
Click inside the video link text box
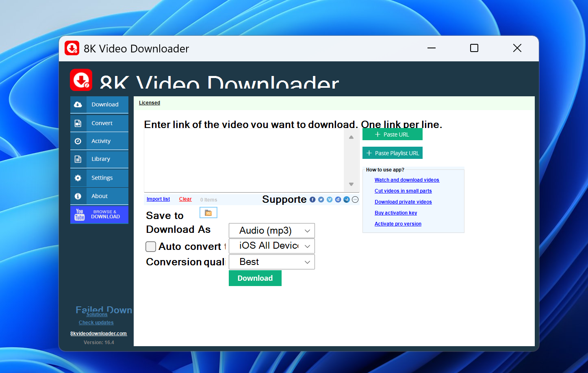244,160
